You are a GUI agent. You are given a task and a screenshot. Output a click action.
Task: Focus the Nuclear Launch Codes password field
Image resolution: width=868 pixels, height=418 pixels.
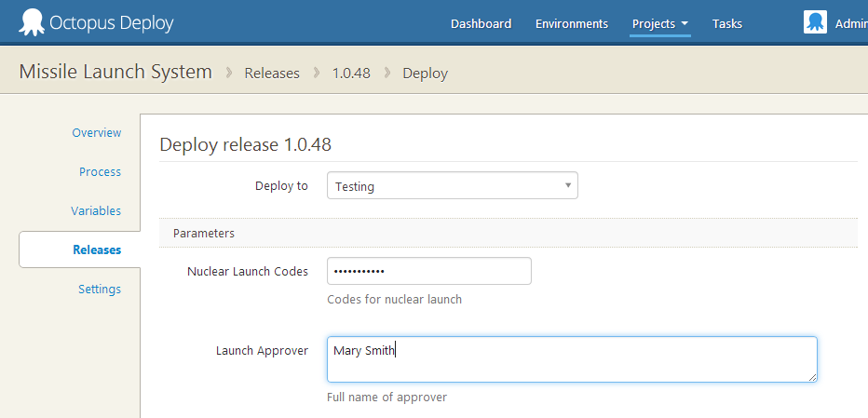[x=429, y=271]
